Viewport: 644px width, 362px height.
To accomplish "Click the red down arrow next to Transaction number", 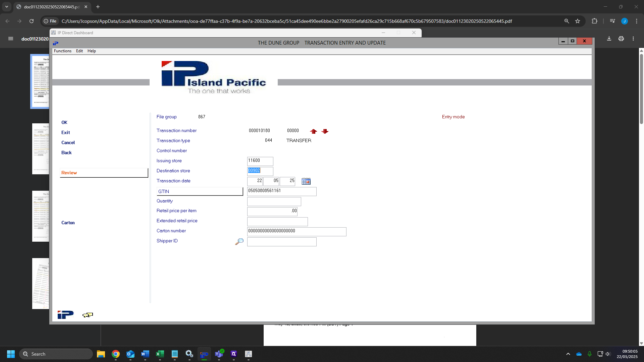I will coord(325,131).
